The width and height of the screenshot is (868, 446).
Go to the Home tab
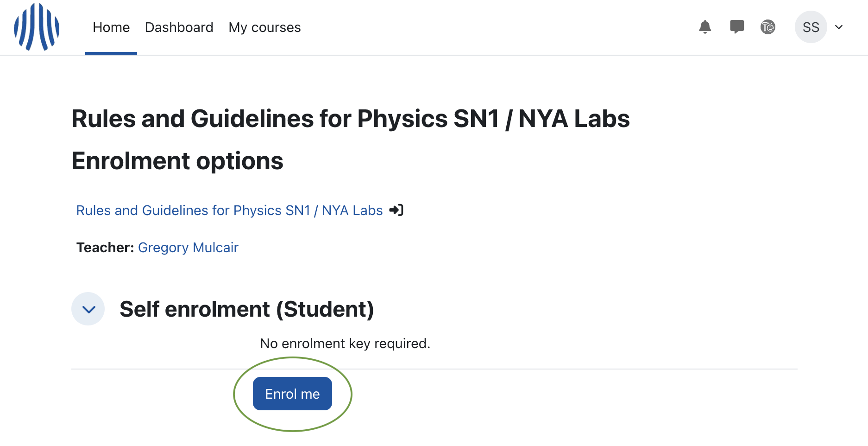click(111, 27)
